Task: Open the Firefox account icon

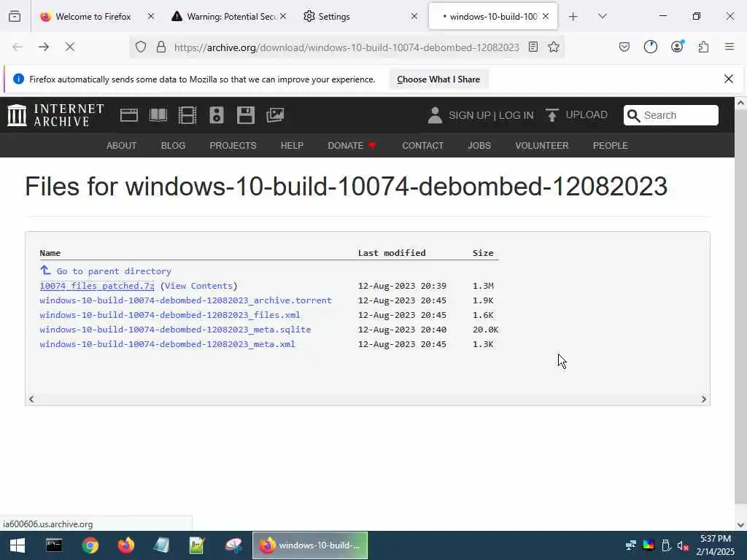Action: point(677,46)
